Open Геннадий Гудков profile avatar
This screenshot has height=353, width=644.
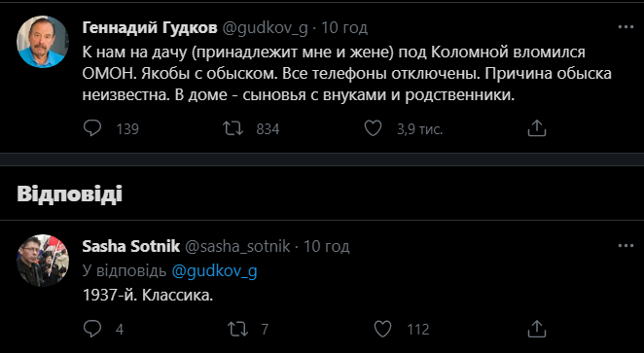(x=43, y=42)
